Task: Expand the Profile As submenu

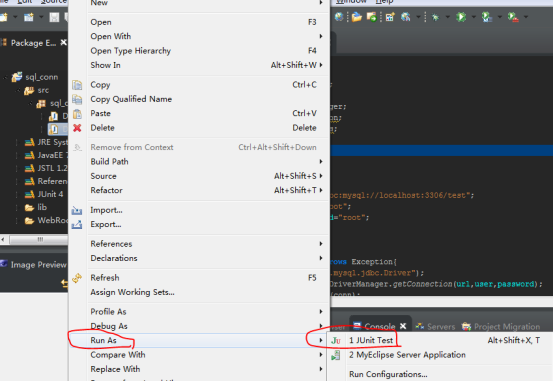Action: (x=321, y=312)
